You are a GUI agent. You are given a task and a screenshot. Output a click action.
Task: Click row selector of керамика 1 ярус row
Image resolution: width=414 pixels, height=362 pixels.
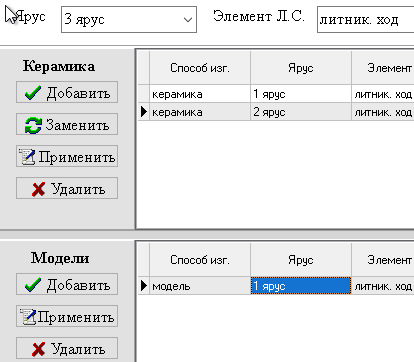[144, 94]
